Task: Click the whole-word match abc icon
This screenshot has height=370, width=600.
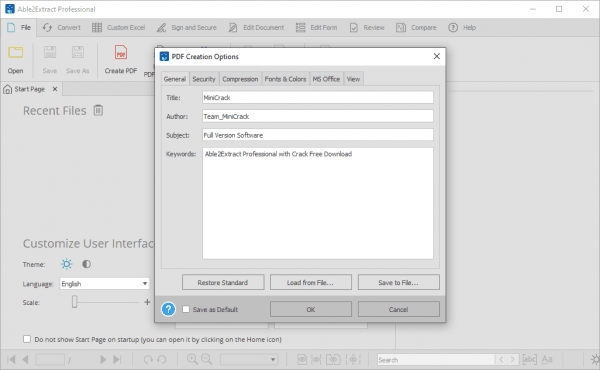Action: tap(530, 359)
